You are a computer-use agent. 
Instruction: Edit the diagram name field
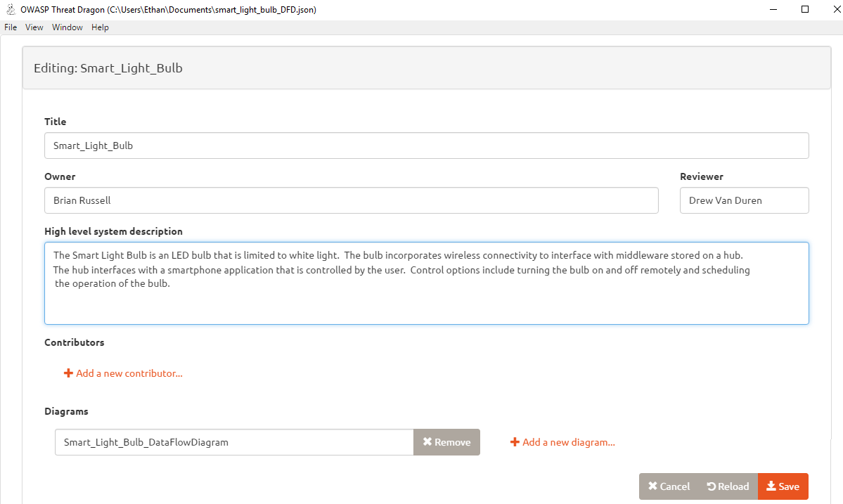click(234, 442)
